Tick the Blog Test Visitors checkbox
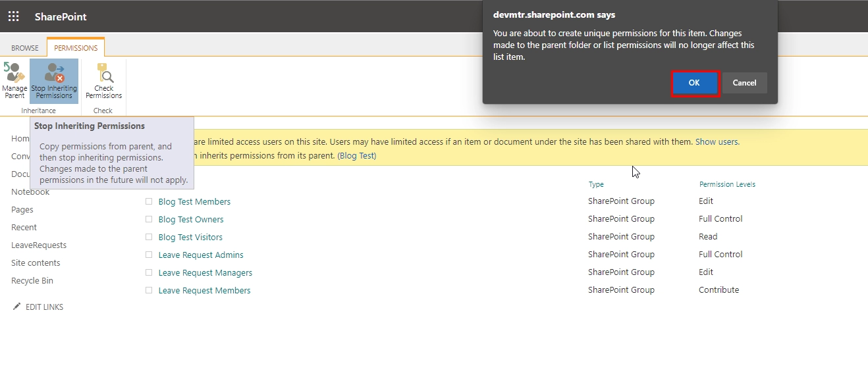This screenshot has width=868, height=375. (149, 237)
